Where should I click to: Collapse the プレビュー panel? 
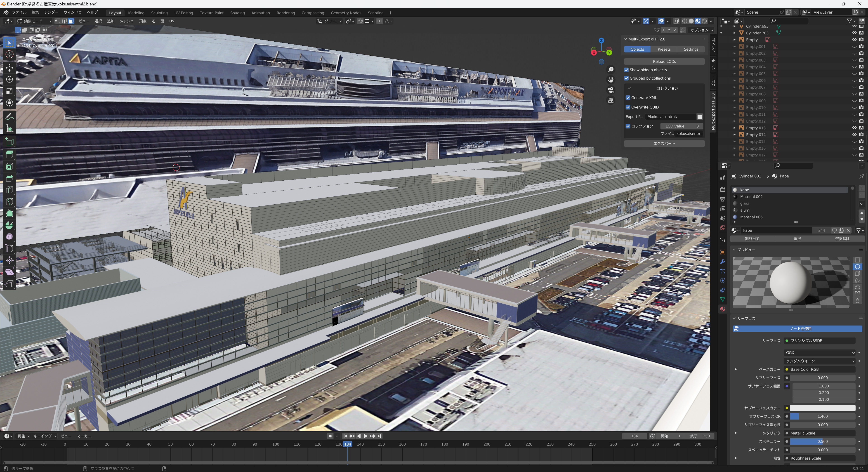tap(734, 250)
